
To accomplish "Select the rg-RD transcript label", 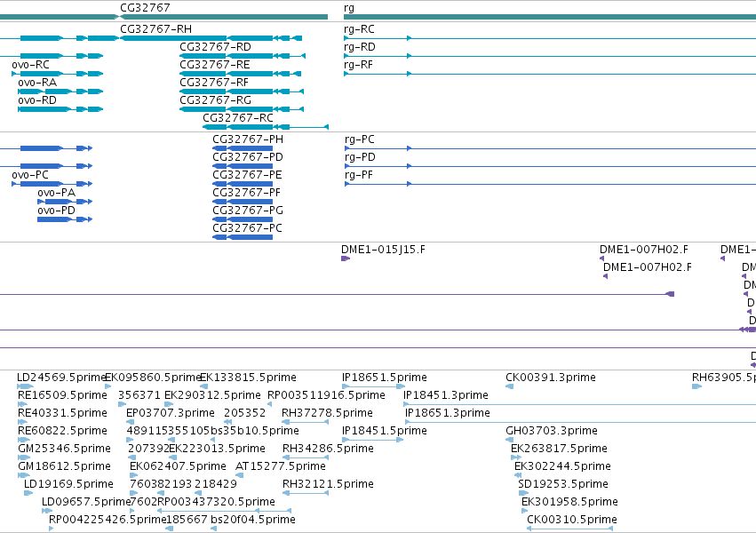I will (360, 47).
